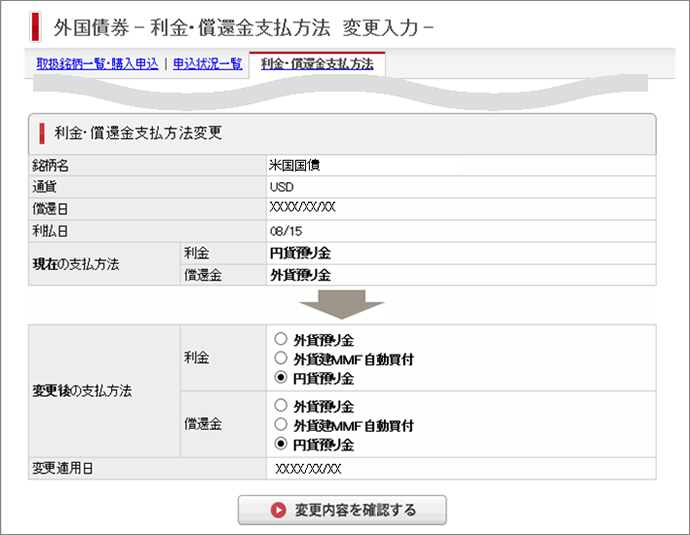This screenshot has width=690, height=535.
Task: Choose 外貨建MMF自動買付 radio for 償還金
Action: tap(281, 425)
